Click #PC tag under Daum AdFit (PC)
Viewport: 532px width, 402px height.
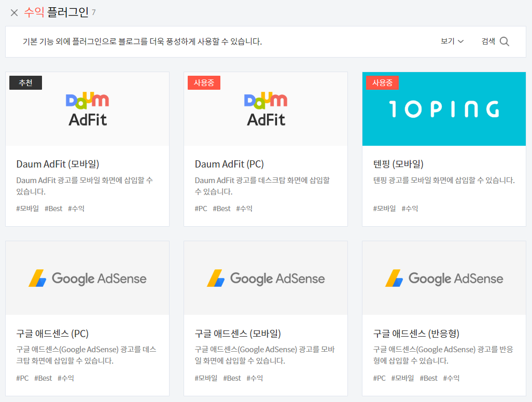pyautogui.click(x=201, y=209)
